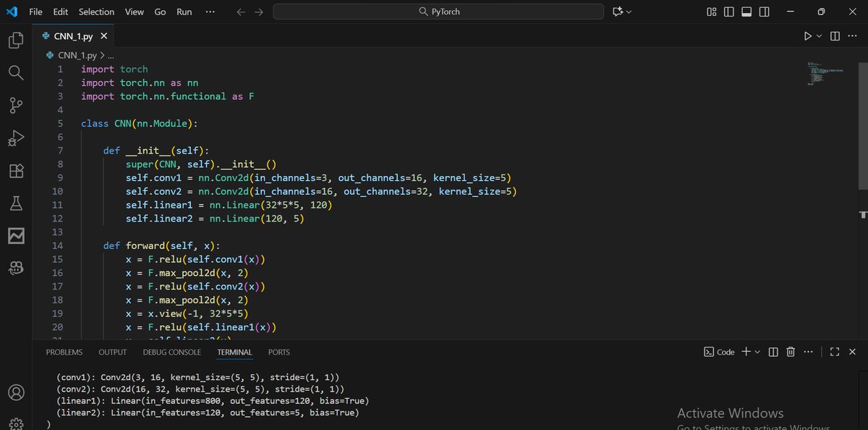Click terminal line starting with '(linear1): Linear'

(x=213, y=400)
